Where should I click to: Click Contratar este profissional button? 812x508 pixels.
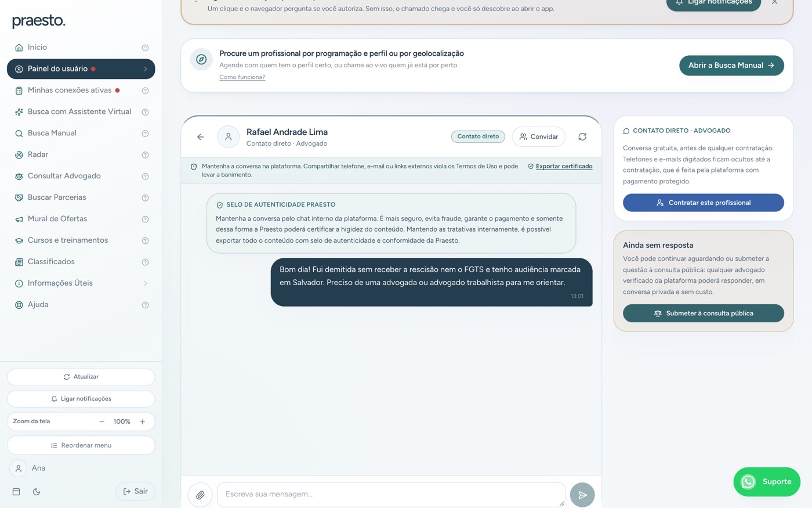coord(704,203)
